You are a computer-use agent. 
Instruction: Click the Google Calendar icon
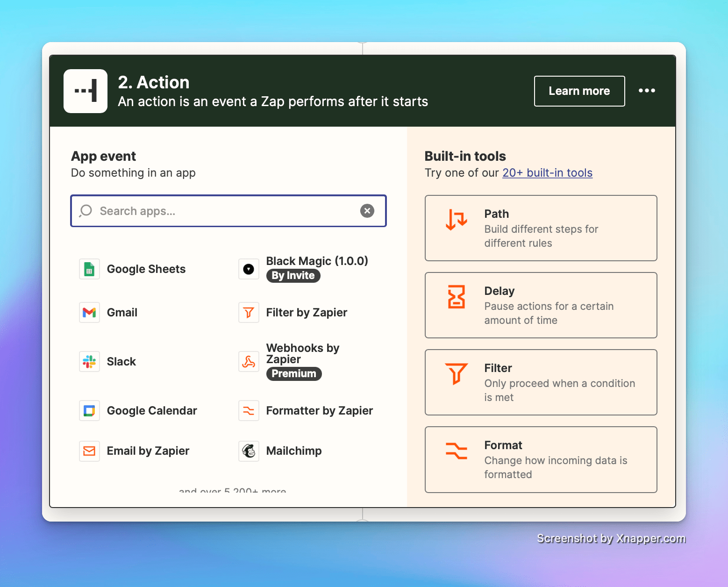[x=89, y=411]
